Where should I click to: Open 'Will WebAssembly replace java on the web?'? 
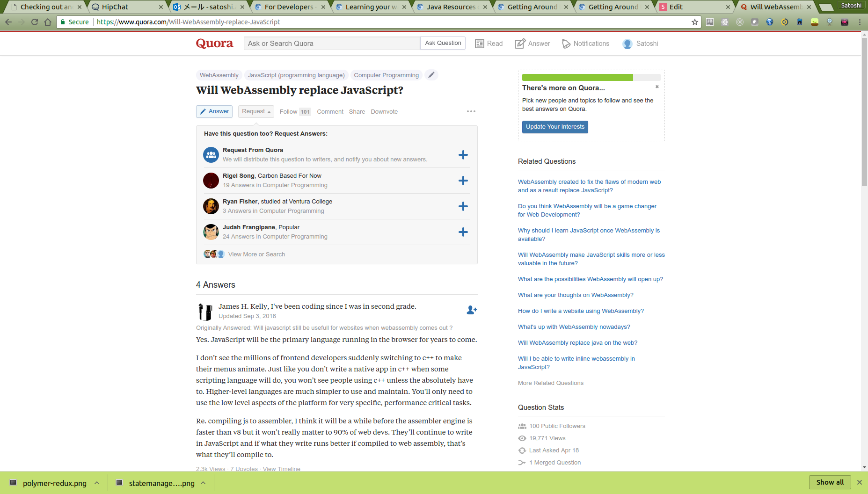[577, 343]
